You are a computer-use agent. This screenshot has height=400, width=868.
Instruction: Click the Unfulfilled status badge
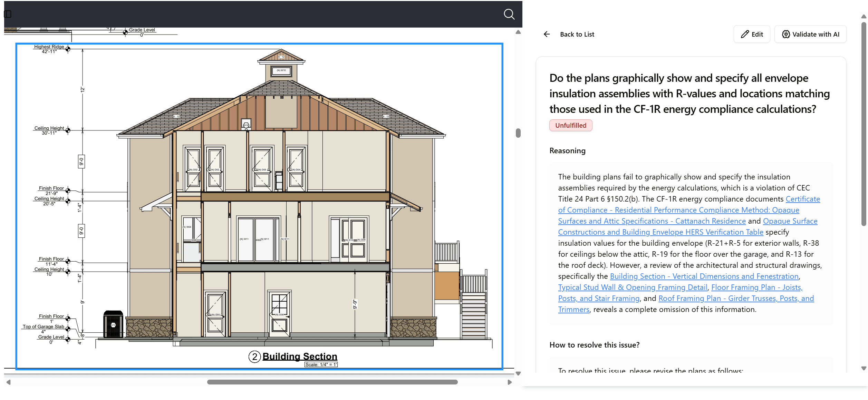[x=571, y=125]
